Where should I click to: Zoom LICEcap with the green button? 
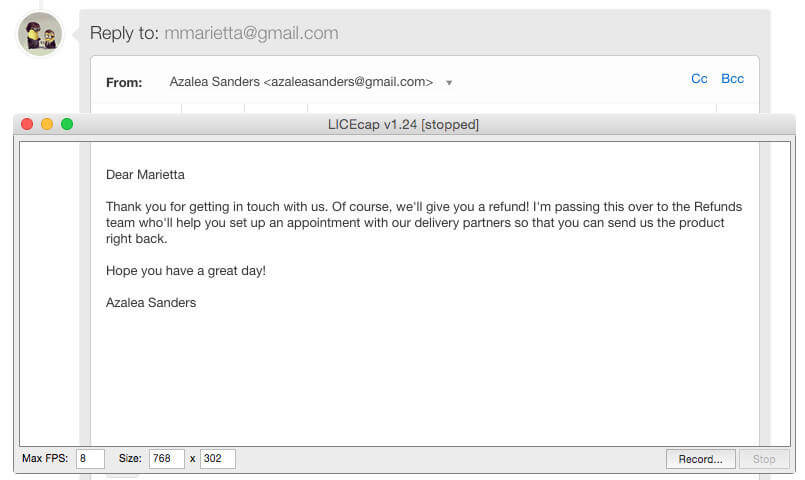pos(67,124)
